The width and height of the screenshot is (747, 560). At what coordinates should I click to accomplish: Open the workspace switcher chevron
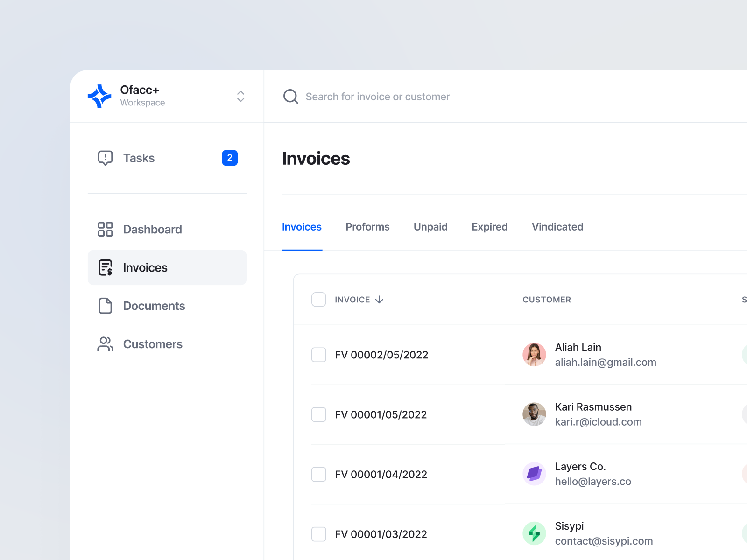[240, 96]
